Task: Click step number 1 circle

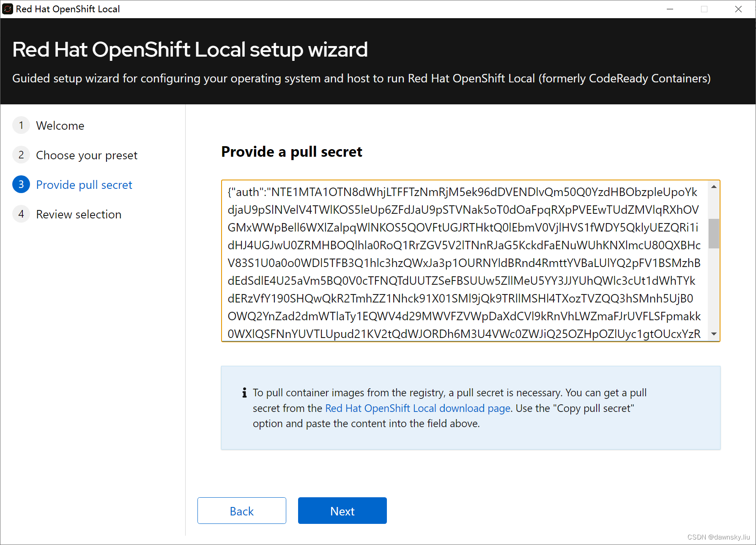Action: coord(21,125)
